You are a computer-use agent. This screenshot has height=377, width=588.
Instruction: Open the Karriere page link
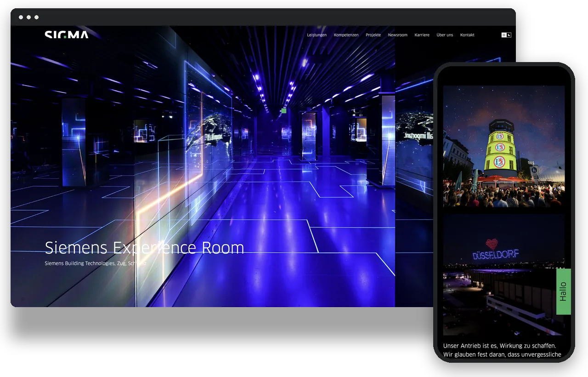tap(422, 35)
